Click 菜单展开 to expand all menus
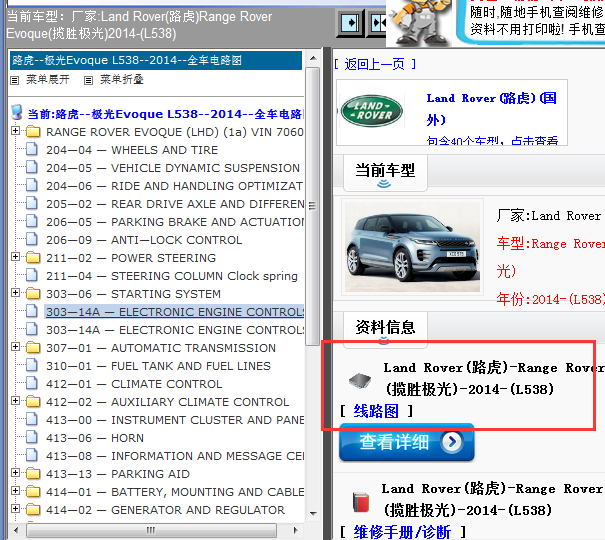 48,80
